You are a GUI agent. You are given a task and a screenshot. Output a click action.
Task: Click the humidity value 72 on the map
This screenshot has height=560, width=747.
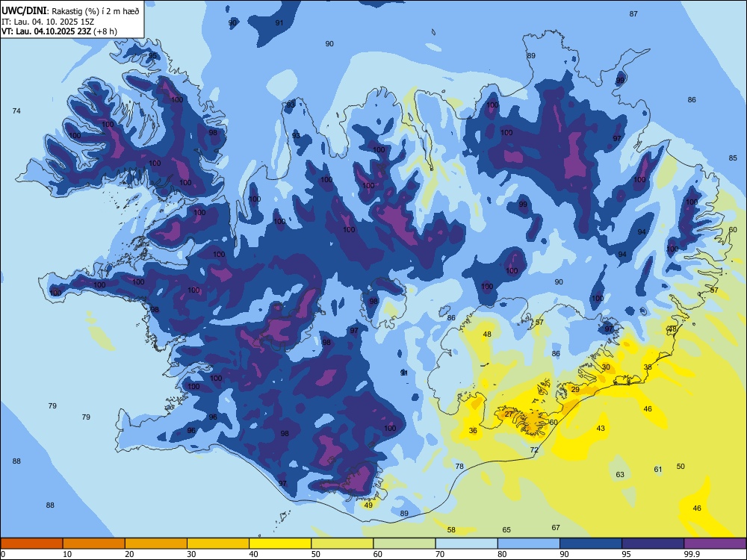[535, 450]
